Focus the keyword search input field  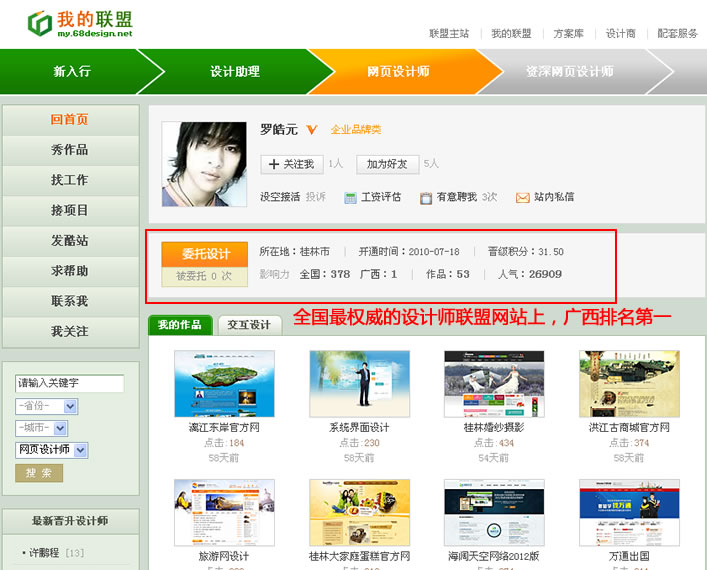tap(69, 384)
